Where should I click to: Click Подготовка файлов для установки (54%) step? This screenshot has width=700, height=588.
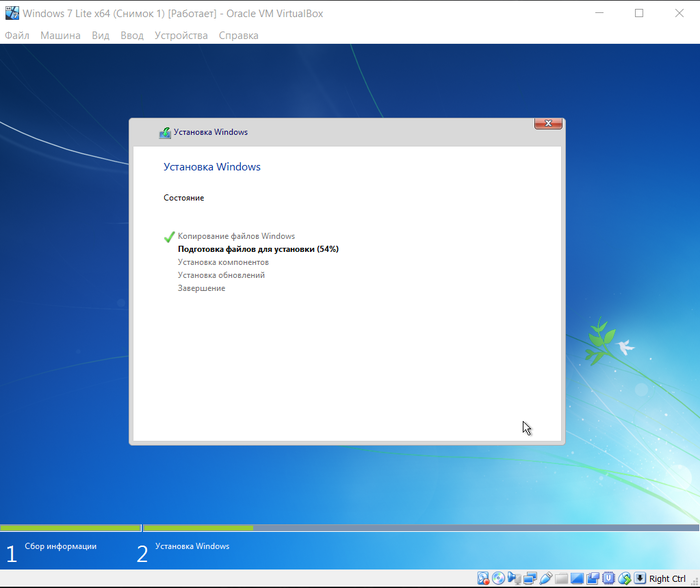click(x=258, y=249)
